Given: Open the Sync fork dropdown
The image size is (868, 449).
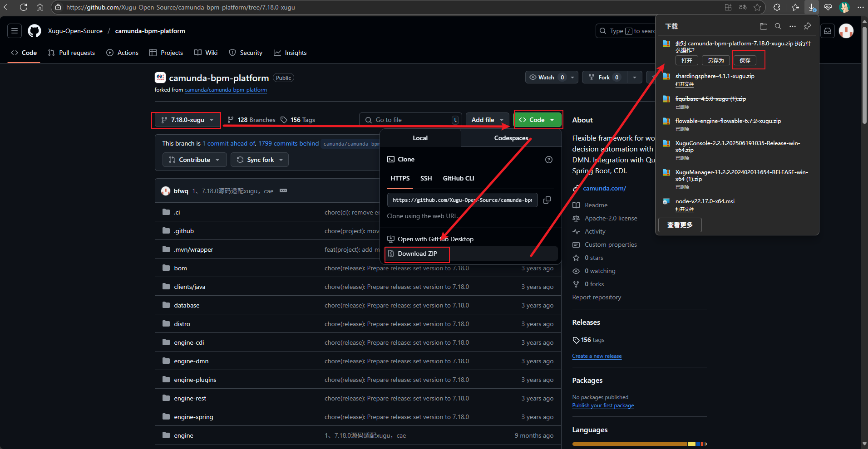Looking at the screenshot, I should click(260, 160).
